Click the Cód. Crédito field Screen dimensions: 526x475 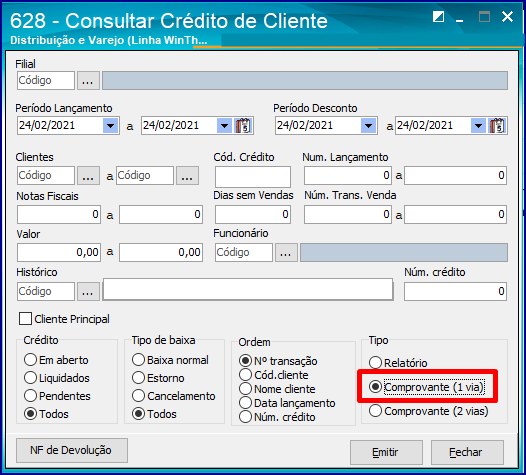pos(253,177)
